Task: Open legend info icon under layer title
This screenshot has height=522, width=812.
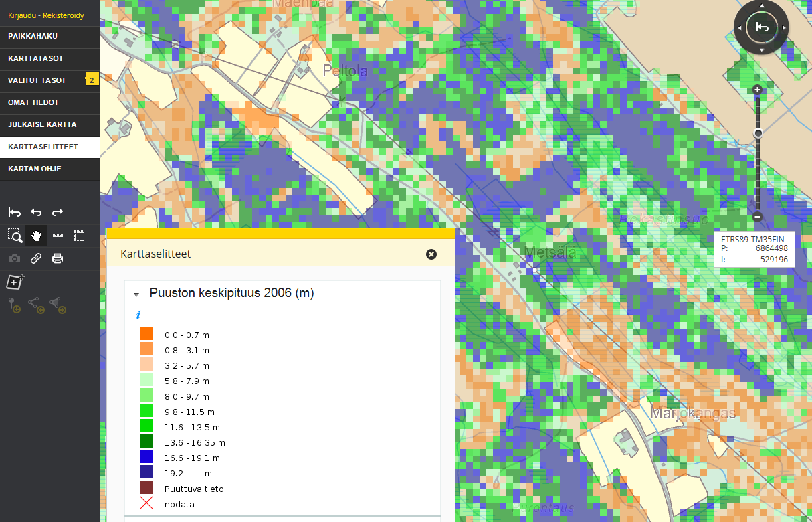Action: coord(138,314)
